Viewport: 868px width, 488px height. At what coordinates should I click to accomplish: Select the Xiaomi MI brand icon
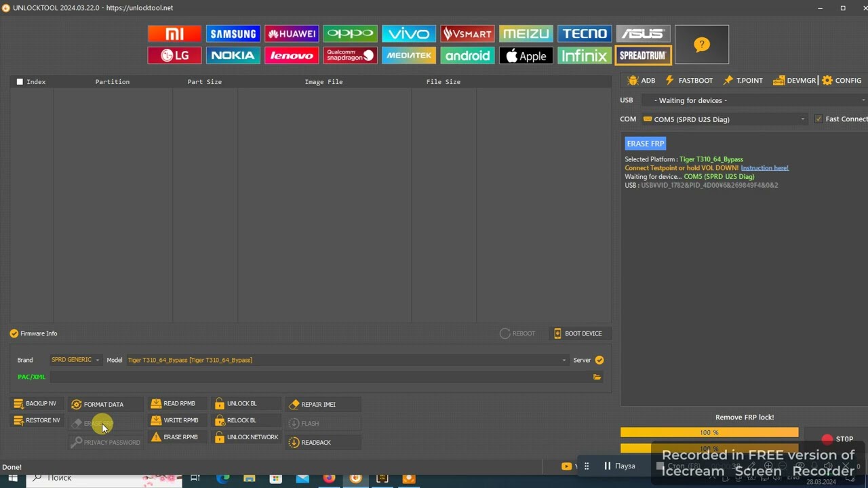coord(174,34)
